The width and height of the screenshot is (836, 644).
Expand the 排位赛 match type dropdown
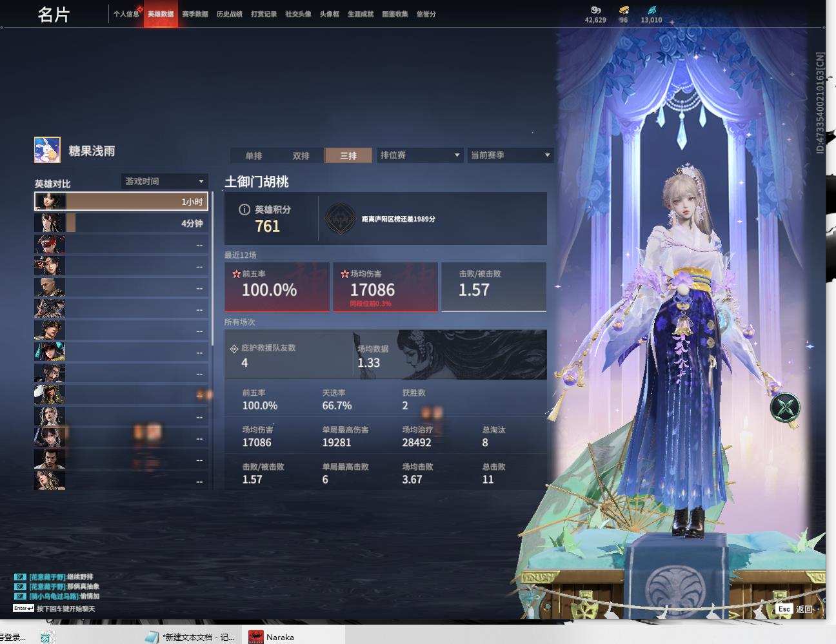420,155
